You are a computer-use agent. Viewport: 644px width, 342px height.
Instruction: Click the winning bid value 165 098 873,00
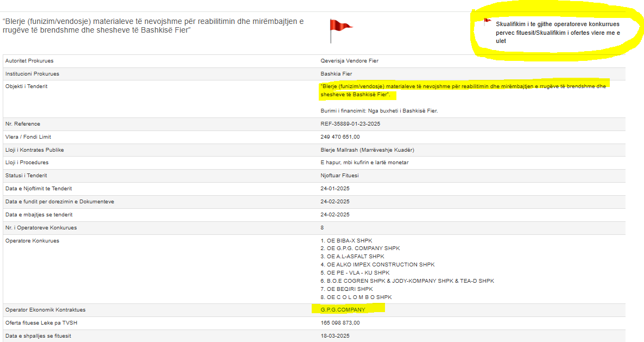coord(340,323)
